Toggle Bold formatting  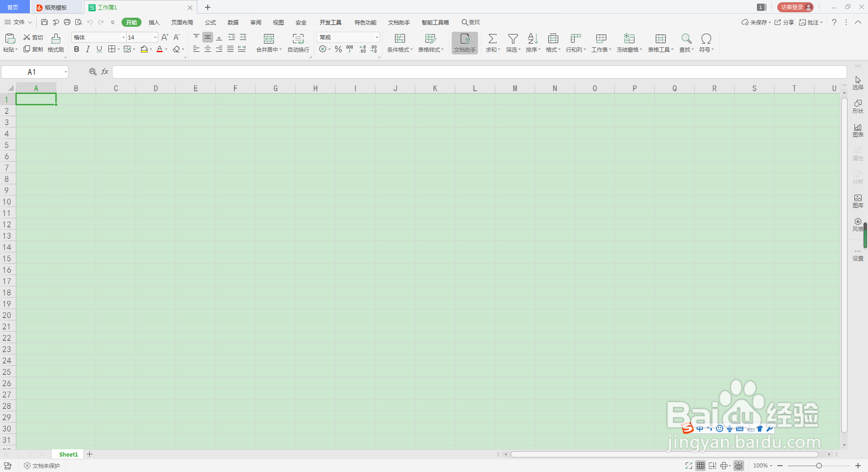(77, 49)
